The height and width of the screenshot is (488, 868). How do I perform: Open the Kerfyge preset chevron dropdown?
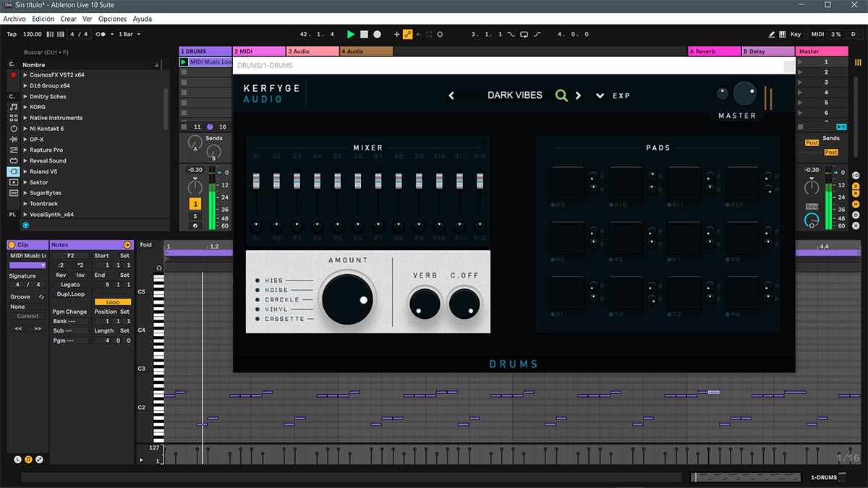pyautogui.click(x=600, y=95)
